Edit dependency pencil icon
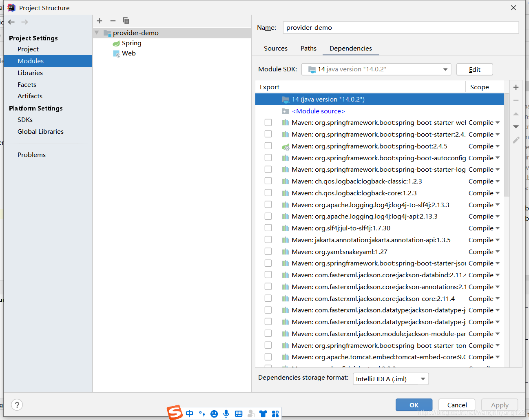 516,140
